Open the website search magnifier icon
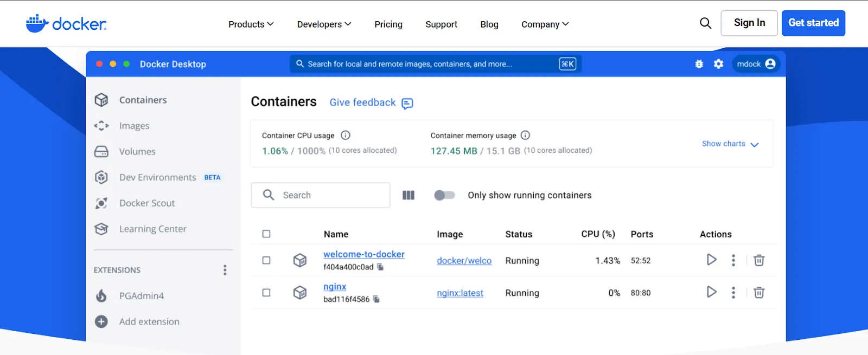This screenshot has width=868, height=355. [x=705, y=23]
